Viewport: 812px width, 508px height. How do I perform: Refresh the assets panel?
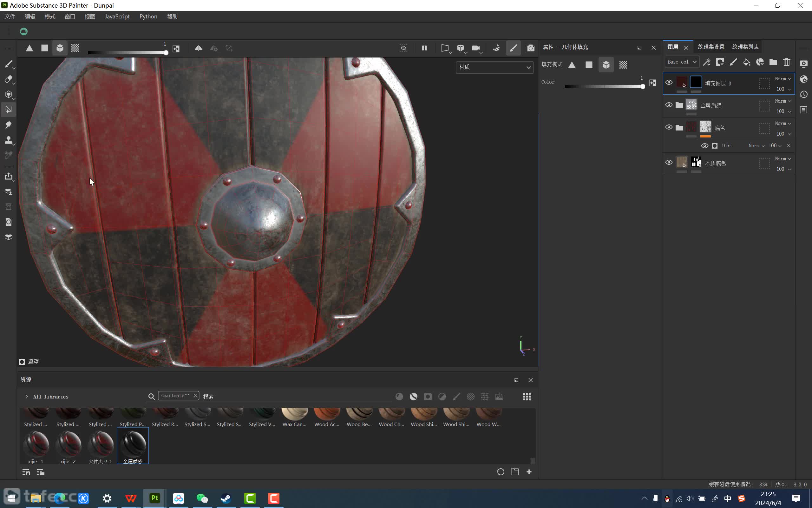click(x=500, y=472)
